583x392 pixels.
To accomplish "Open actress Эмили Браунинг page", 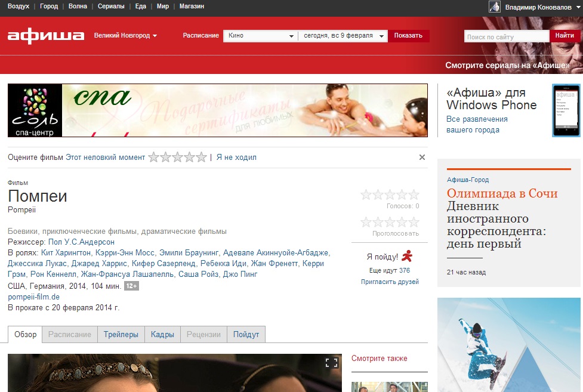I will [189, 253].
